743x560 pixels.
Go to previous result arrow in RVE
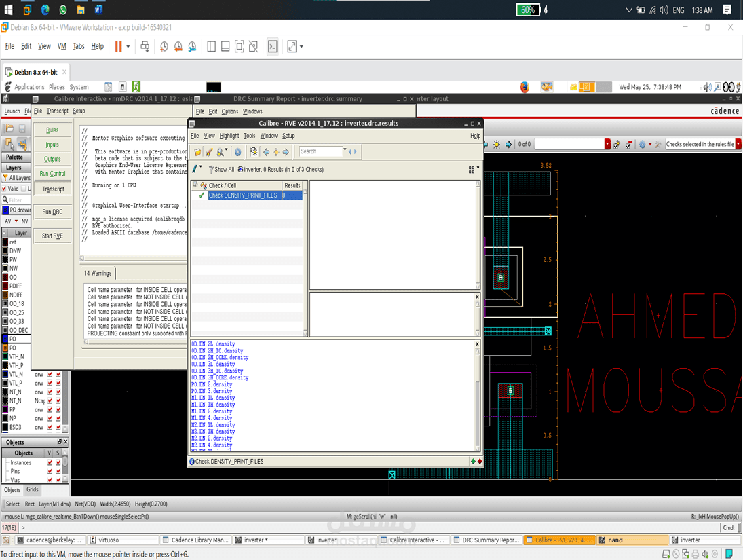point(266,152)
